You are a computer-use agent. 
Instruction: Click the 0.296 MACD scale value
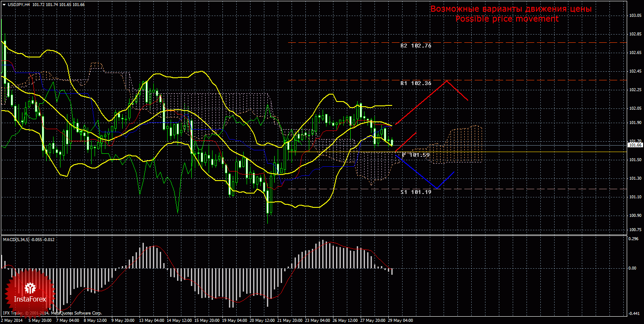(x=634, y=238)
